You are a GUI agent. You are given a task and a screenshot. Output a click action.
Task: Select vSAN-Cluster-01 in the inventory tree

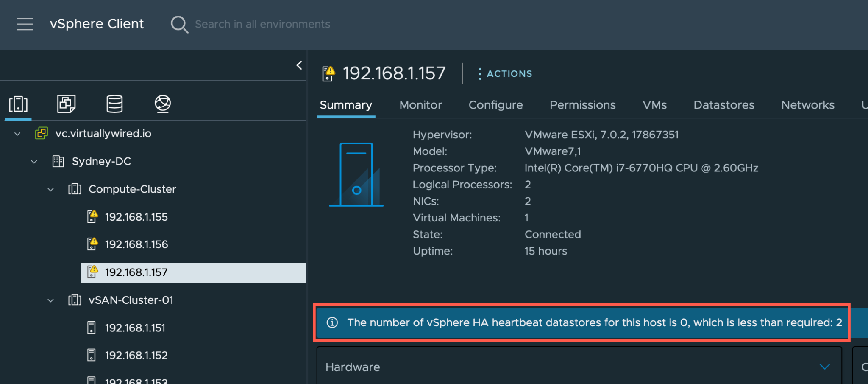pyautogui.click(x=131, y=300)
